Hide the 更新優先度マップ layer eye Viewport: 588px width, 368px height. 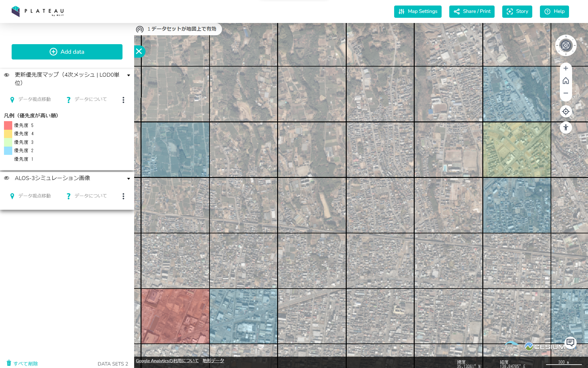pyautogui.click(x=7, y=75)
